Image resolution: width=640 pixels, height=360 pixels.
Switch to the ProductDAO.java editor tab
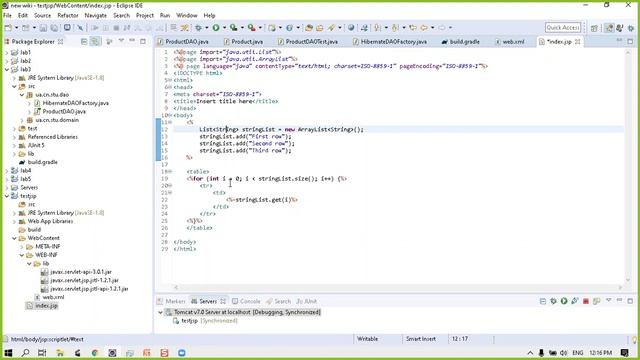click(183, 42)
